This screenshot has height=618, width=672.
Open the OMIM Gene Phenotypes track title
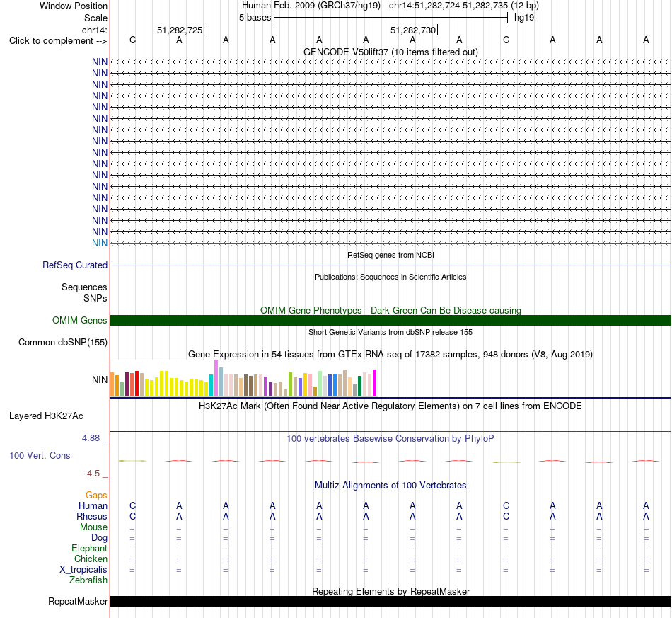[390, 310]
